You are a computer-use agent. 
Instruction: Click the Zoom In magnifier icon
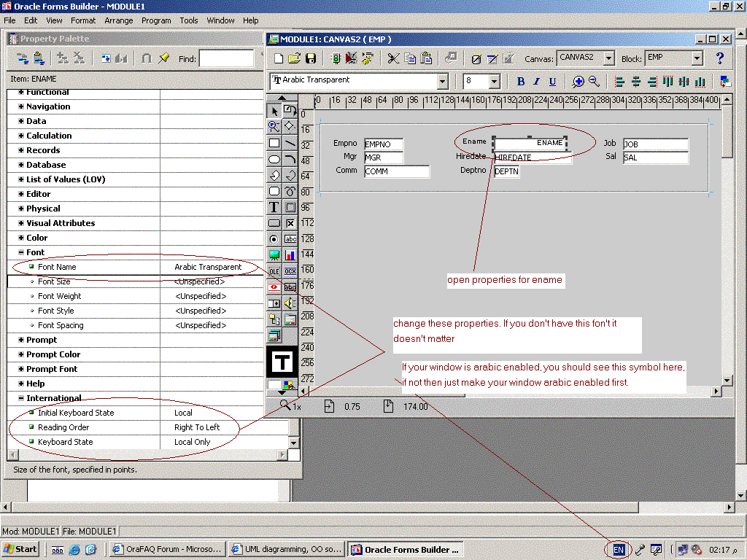click(578, 82)
